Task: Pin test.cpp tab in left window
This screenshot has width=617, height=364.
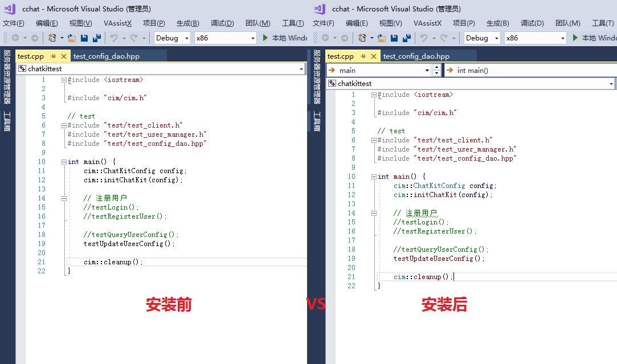Action: pyautogui.click(x=53, y=56)
